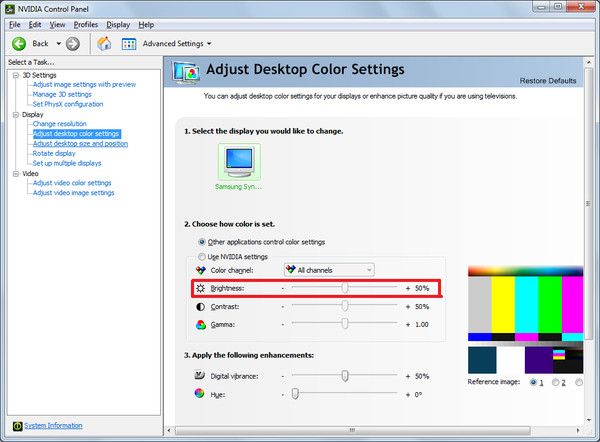Select Use NVIDIA settings radio button
This screenshot has height=442, width=600.
(x=202, y=256)
